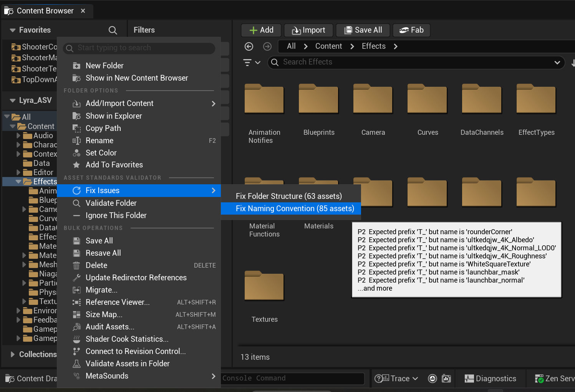Open the EffectTypes folder thumbnail
Viewport: 575px width, 392px height.
(536, 99)
